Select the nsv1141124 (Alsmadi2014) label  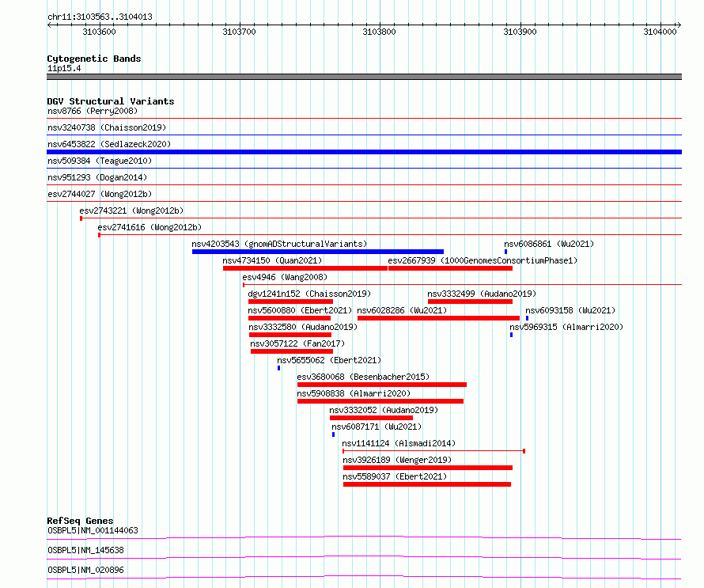point(399,443)
